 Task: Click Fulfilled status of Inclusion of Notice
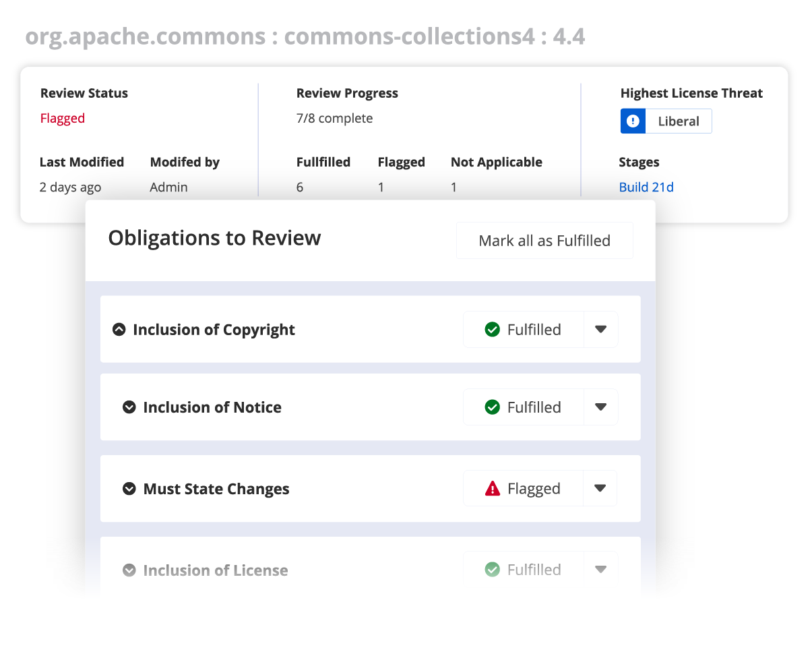coord(523,407)
